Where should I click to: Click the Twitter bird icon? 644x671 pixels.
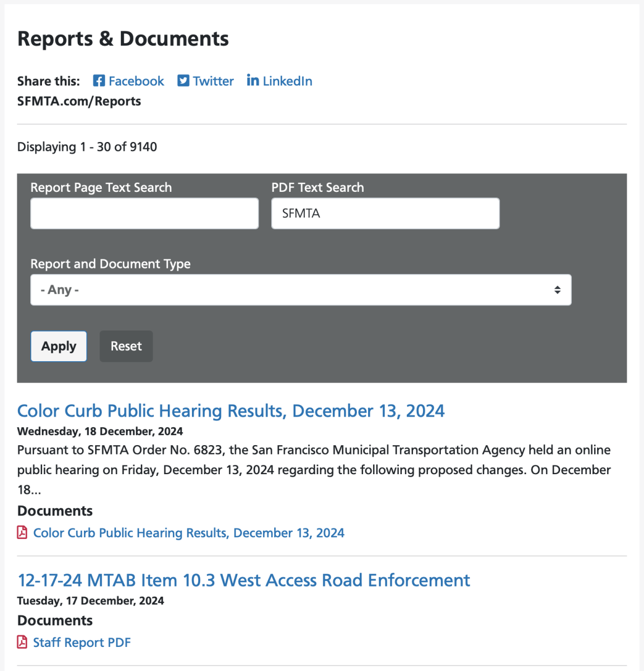point(183,81)
